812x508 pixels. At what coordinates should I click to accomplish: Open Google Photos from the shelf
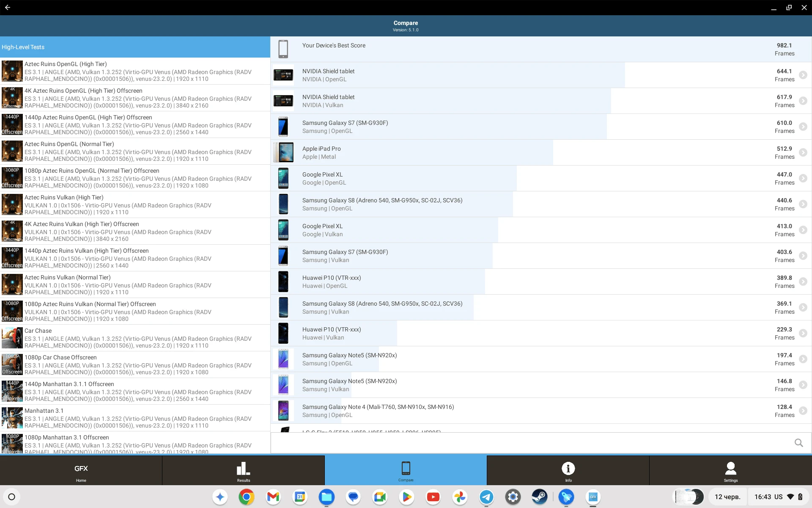point(460,497)
